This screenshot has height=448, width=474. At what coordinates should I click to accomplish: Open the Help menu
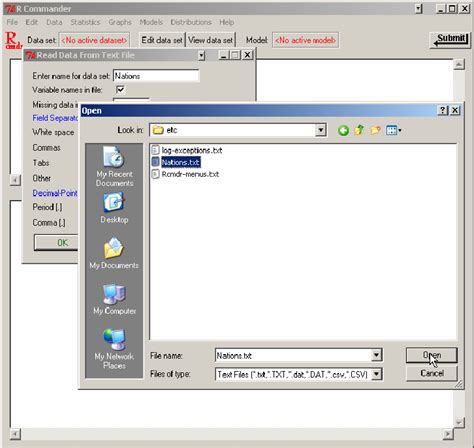[227, 22]
